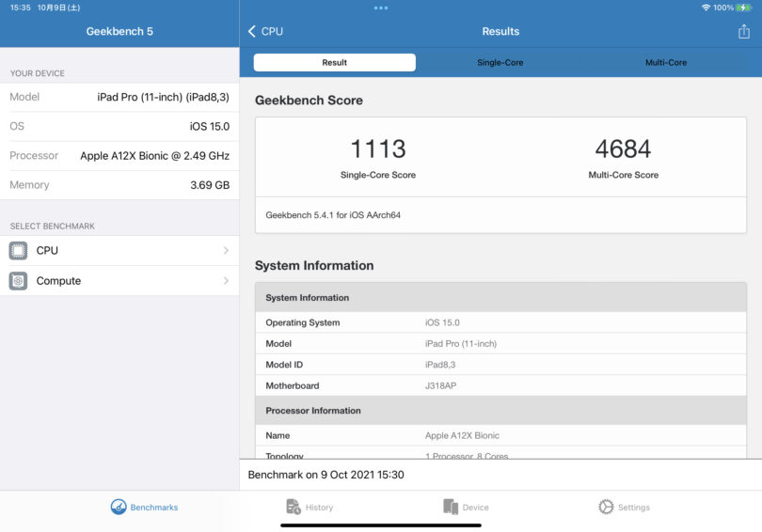Select the 4684 multi-core score
Screen dimensions: 762x532
(623, 149)
